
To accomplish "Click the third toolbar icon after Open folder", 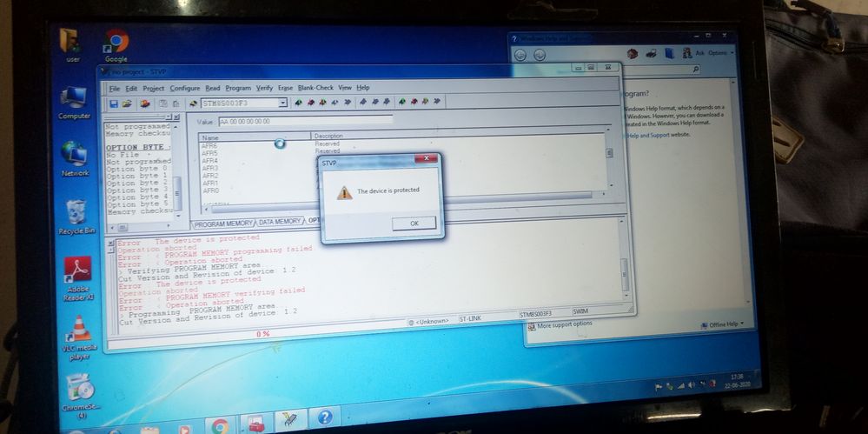I will coord(145,103).
